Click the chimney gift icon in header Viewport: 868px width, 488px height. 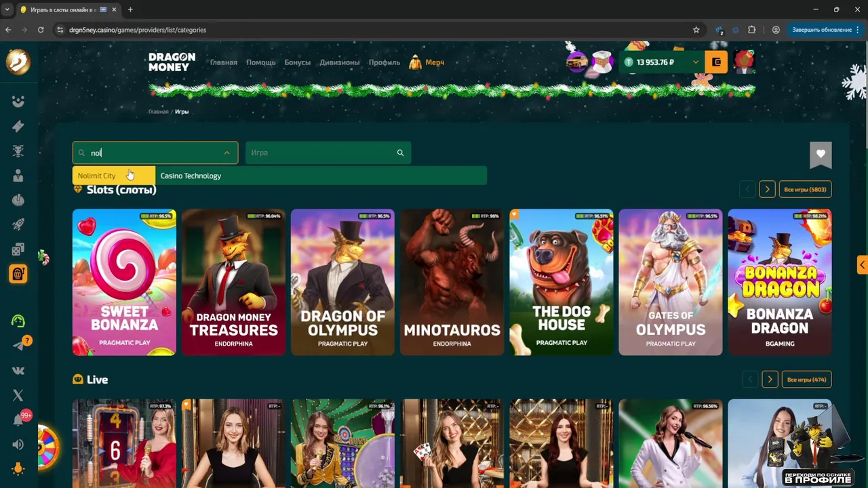[x=601, y=62]
